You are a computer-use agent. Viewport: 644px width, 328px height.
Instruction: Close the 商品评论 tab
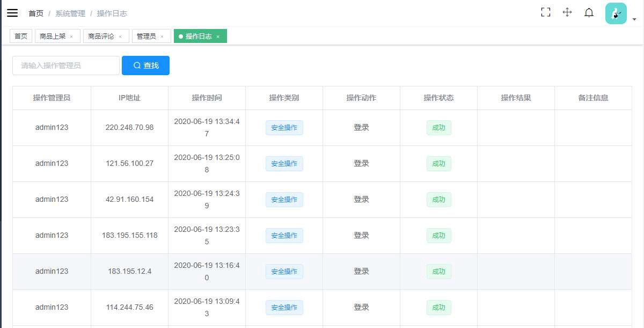pyautogui.click(x=120, y=37)
